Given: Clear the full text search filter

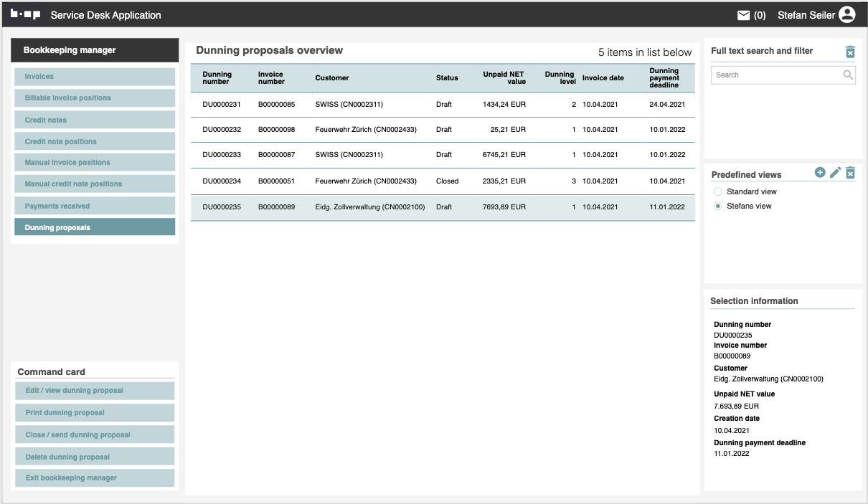Looking at the screenshot, I should (850, 52).
